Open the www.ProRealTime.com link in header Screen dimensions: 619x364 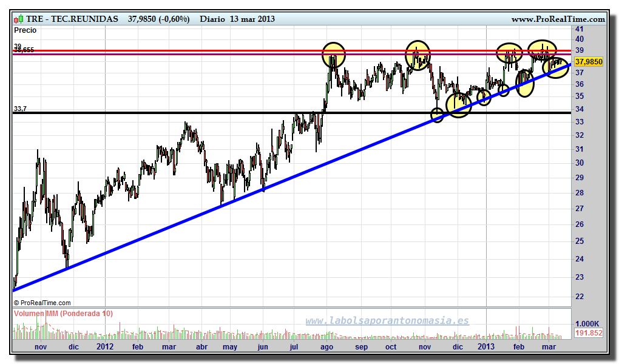558,19
